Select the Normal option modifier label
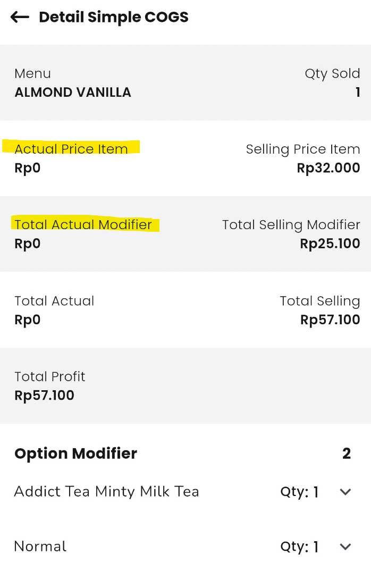The height and width of the screenshot is (588, 371). (x=40, y=547)
